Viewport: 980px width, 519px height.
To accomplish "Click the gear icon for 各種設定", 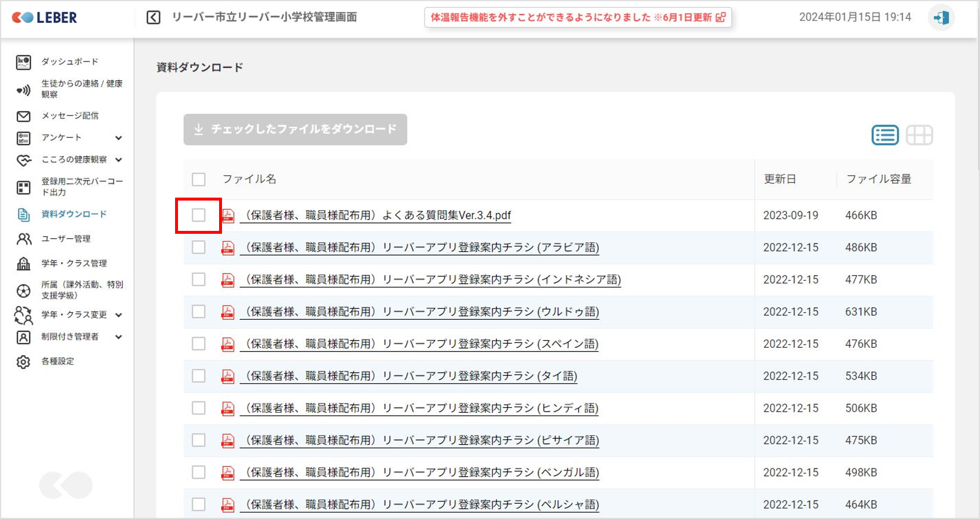I will click(x=23, y=362).
